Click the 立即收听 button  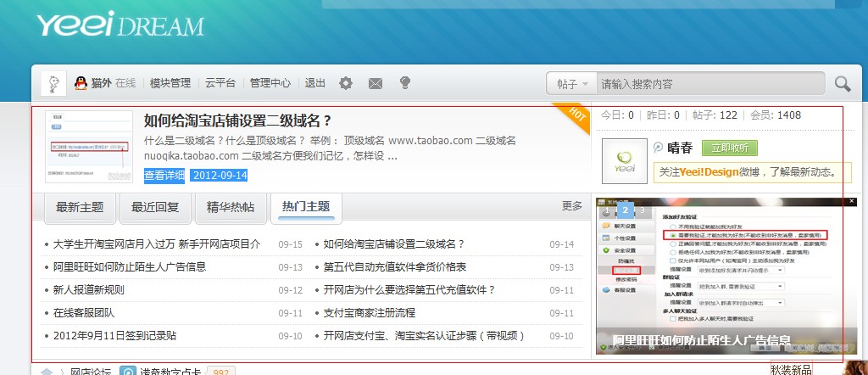(730, 148)
